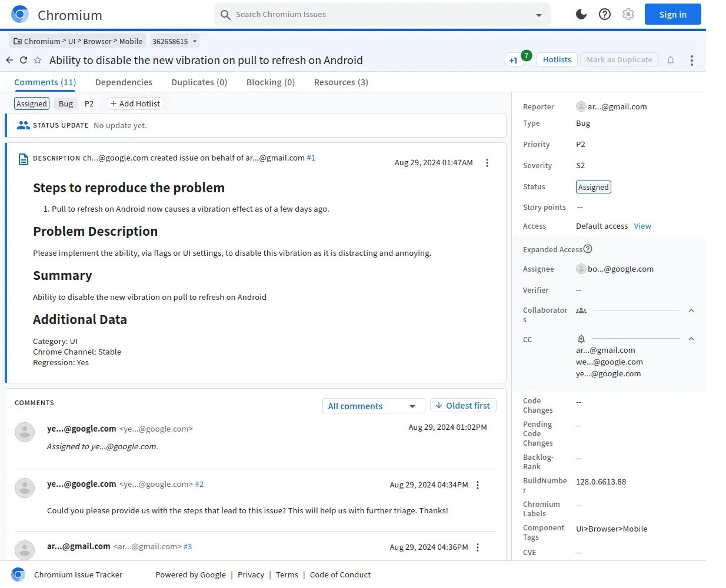Image resolution: width=726 pixels, height=588 pixels.
Task: Click the P2 priority chip
Action: pos(89,103)
